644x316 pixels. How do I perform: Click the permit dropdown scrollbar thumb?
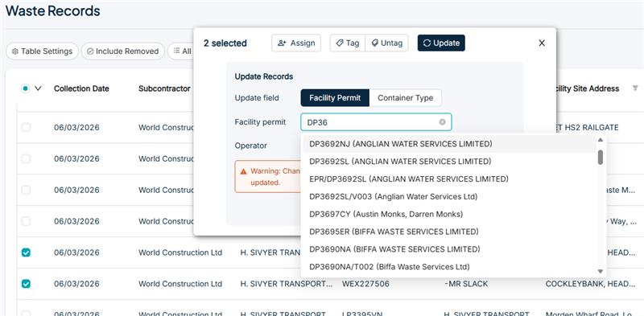600,157
